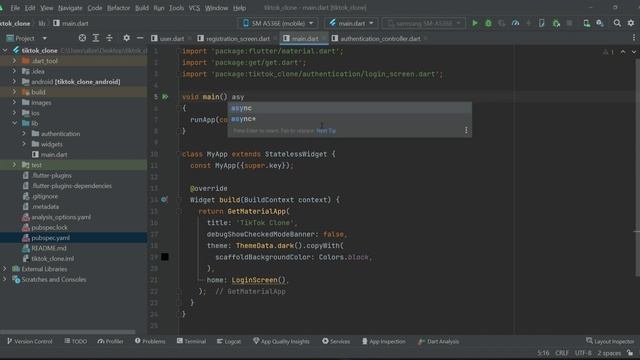Open the Build menu
640x360 pixels.
[142, 8]
